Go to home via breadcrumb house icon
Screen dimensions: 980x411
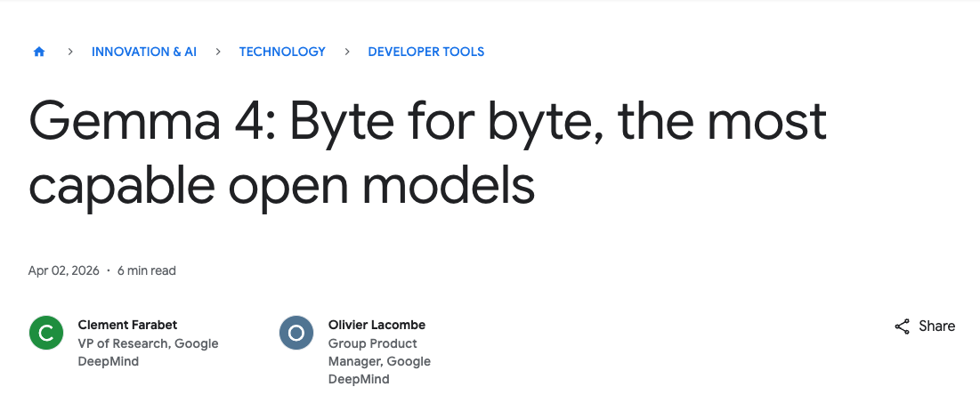pyautogui.click(x=39, y=52)
